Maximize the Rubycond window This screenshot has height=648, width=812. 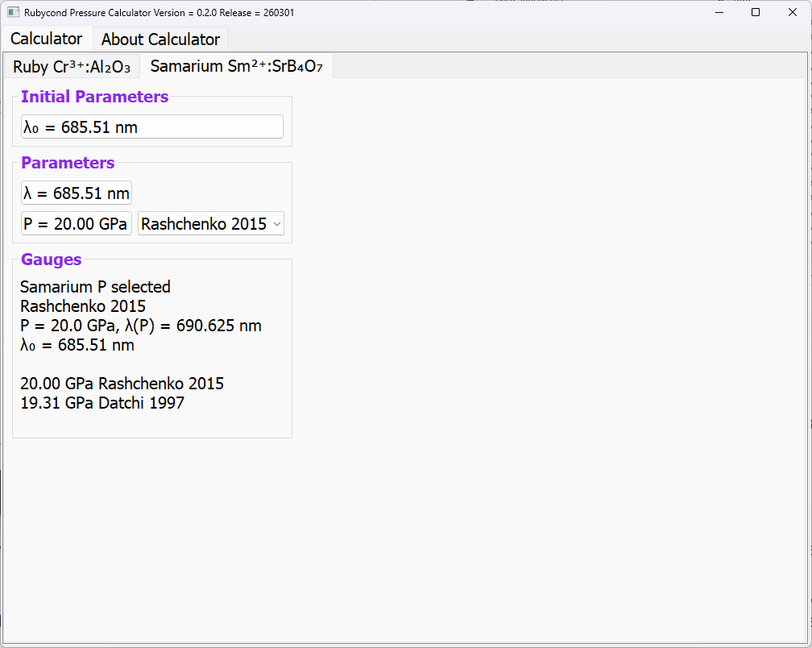coord(756,12)
